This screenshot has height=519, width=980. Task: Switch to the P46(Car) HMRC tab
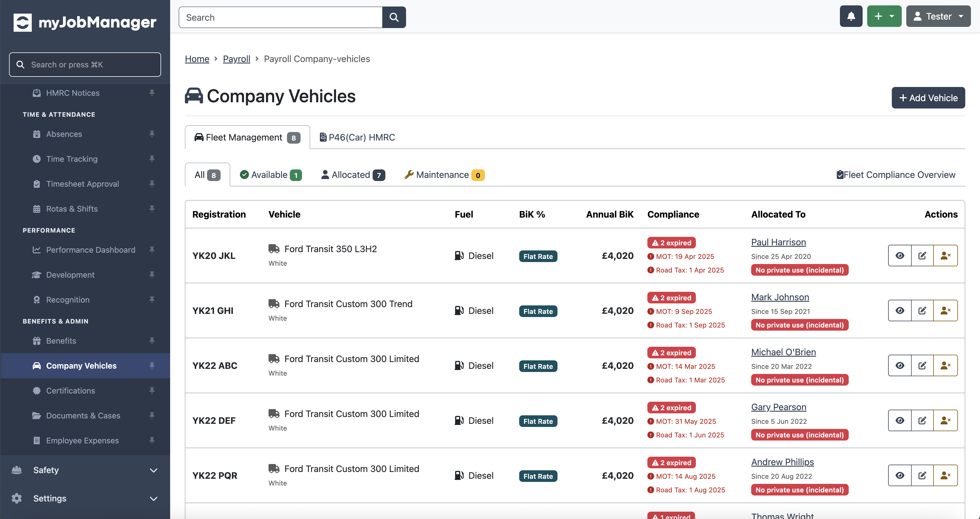[x=357, y=137]
